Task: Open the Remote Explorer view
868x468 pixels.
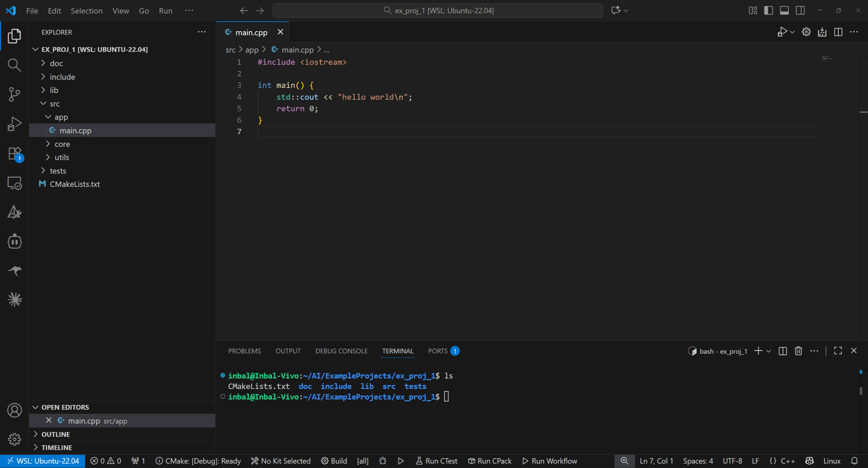Action: pyautogui.click(x=14, y=183)
